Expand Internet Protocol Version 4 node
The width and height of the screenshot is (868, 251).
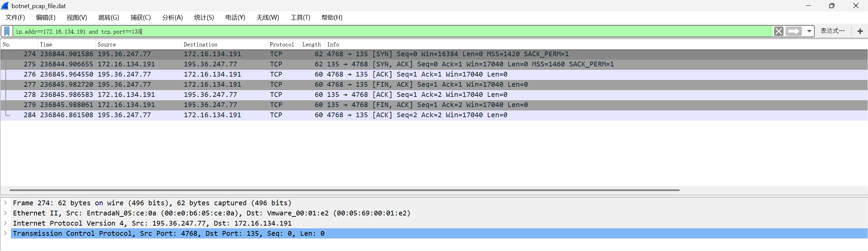click(5, 223)
